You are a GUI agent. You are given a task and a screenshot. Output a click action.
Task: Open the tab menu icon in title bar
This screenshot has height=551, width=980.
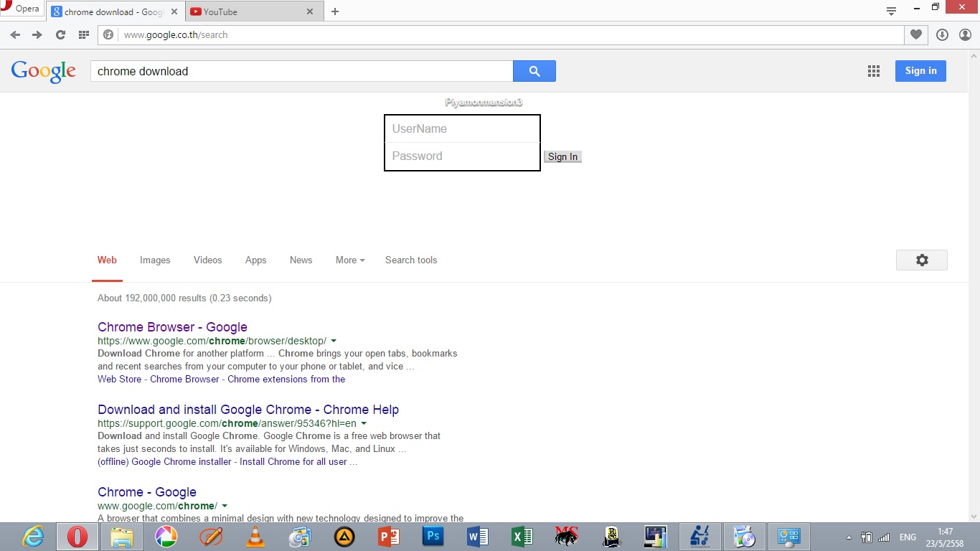(x=891, y=11)
